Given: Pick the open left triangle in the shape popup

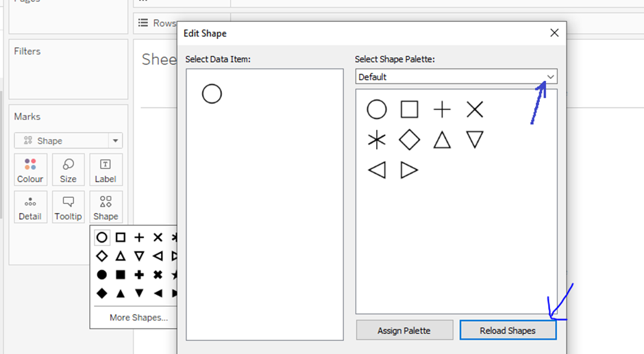Looking at the screenshot, I should click(x=158, y=256).
